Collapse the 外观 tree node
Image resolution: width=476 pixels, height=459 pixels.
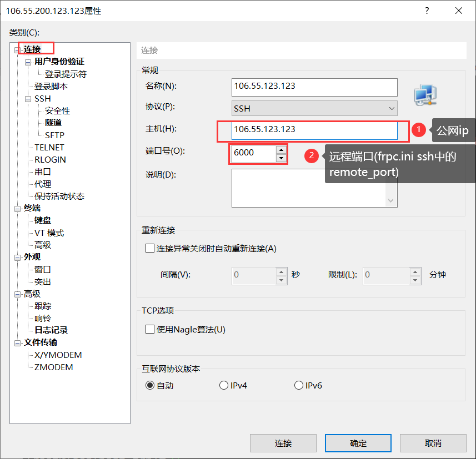(17, 258)
